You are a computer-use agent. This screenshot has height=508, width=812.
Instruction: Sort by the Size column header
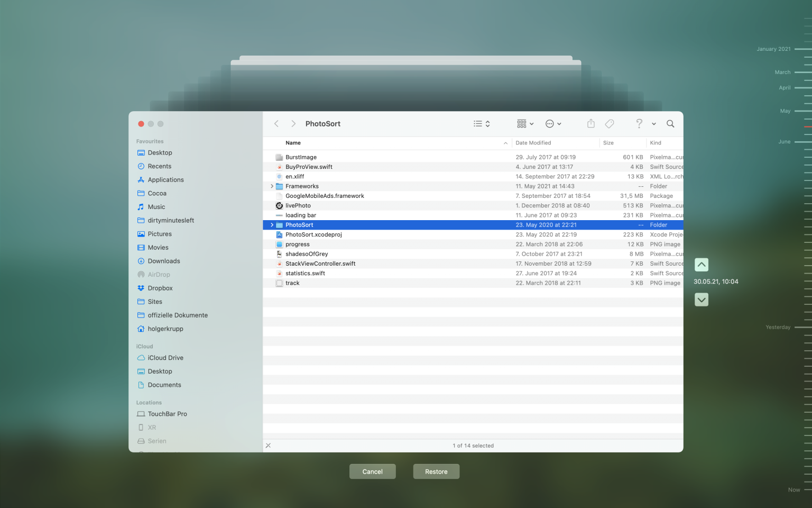[608, 143]
